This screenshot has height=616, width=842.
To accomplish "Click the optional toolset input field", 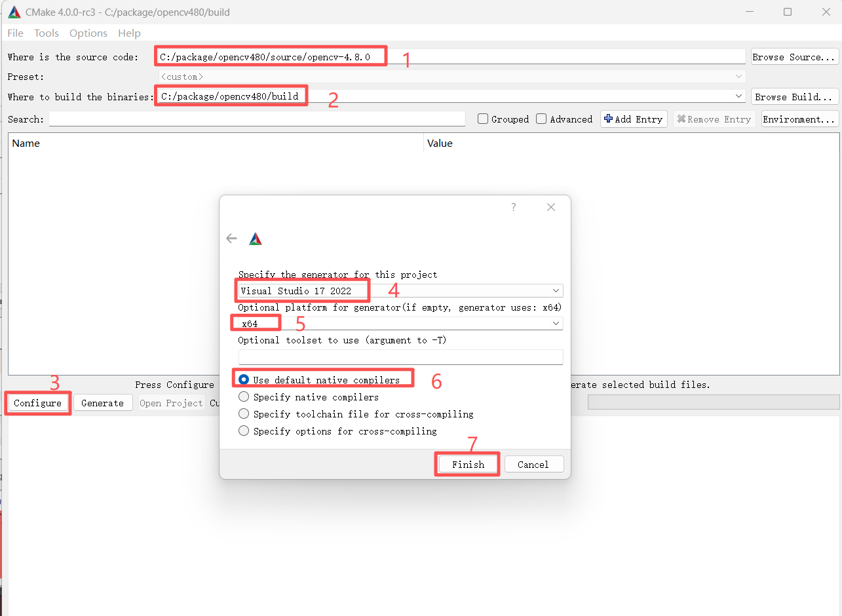I will [400, 356].
